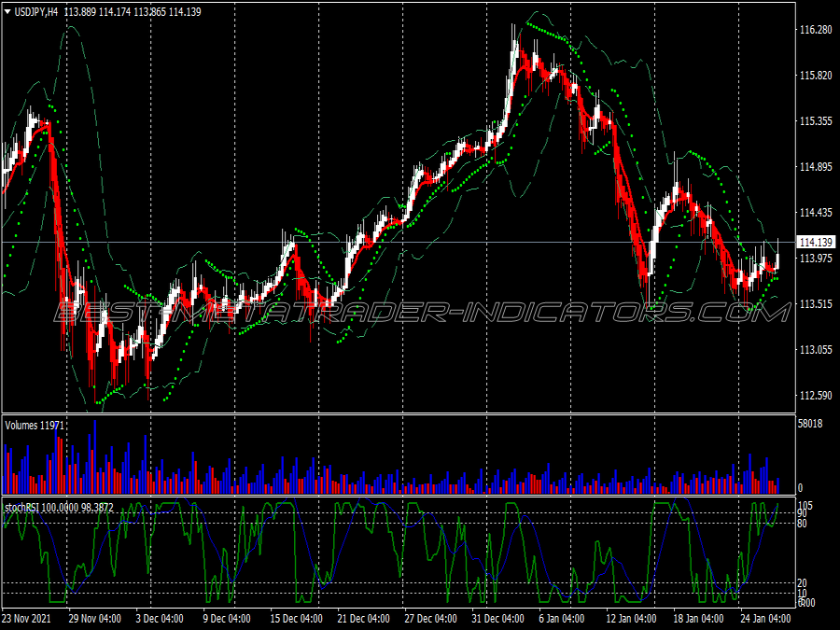Click the stochRSI level 20 label

[802, 582]
